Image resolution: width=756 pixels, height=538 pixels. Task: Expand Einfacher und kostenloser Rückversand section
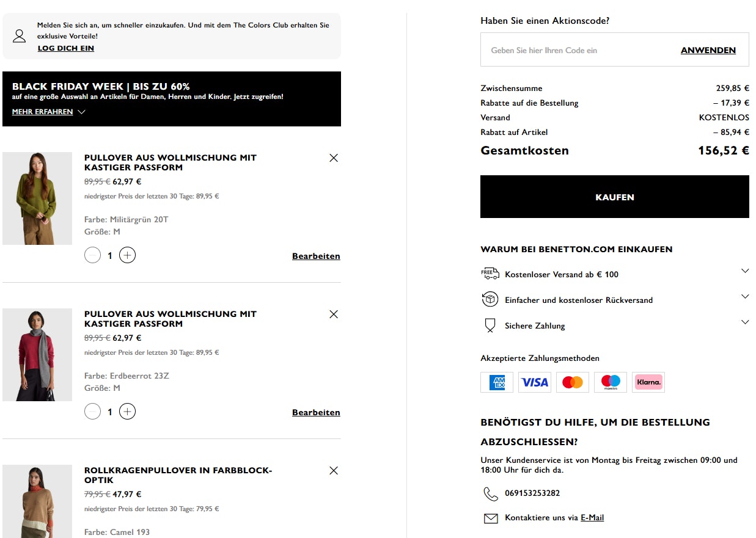click(744, 297)
